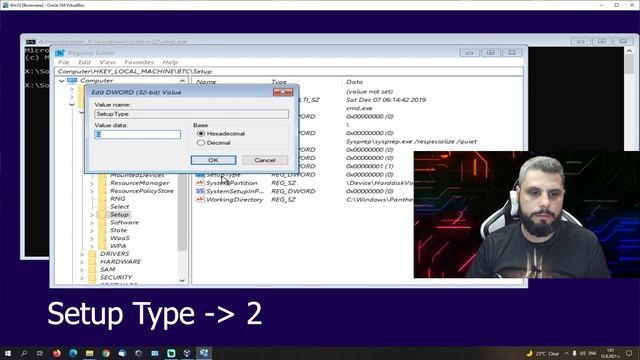The width and height of the screenshot is (640, 360).
Task: Click the SystemPartition string value icon
Action: tap(200, 183)
